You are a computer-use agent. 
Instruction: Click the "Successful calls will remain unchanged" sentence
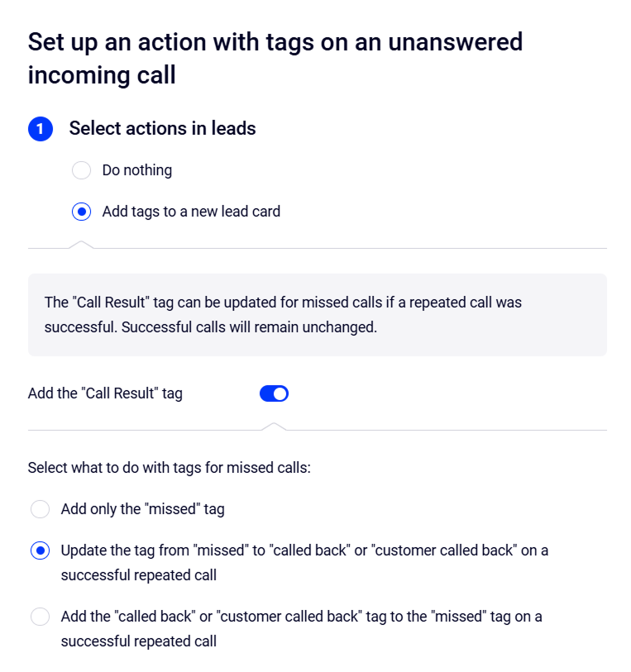tap(249, 326)
